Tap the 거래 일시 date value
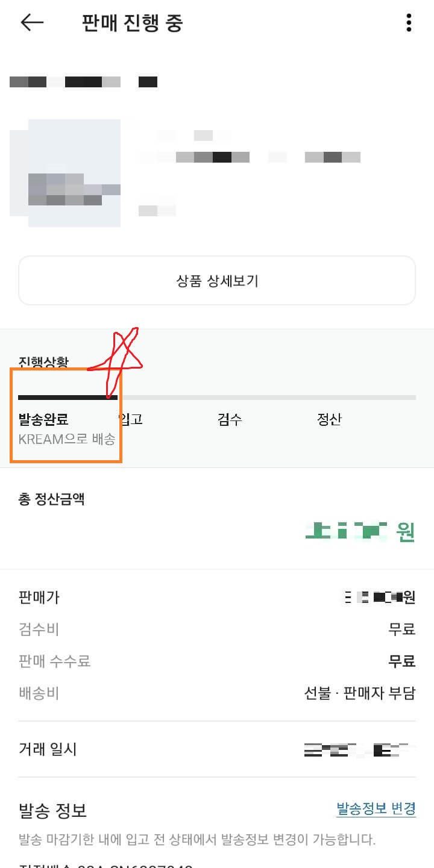Viewport: 434px width, 868px height. pyautogui.click(x=359, y=749)
